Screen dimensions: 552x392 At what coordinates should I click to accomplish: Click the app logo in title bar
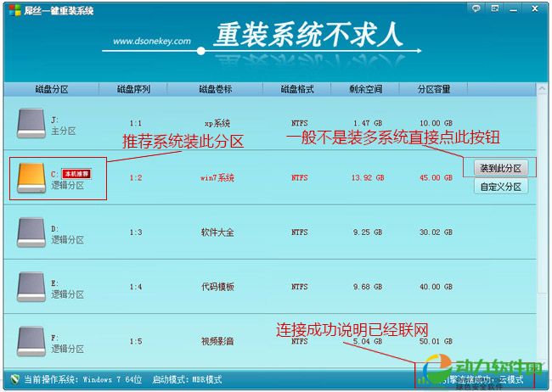coord(10,10)
